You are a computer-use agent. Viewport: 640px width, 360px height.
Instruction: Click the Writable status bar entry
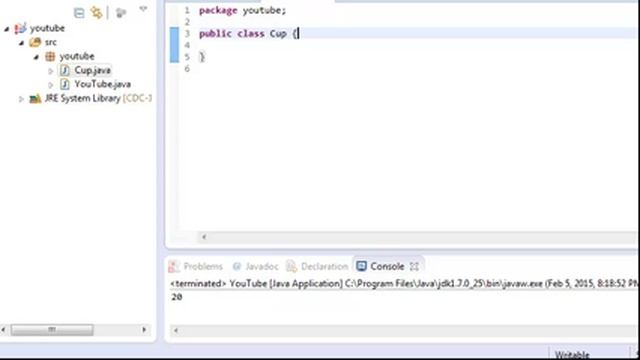point(572,355)
